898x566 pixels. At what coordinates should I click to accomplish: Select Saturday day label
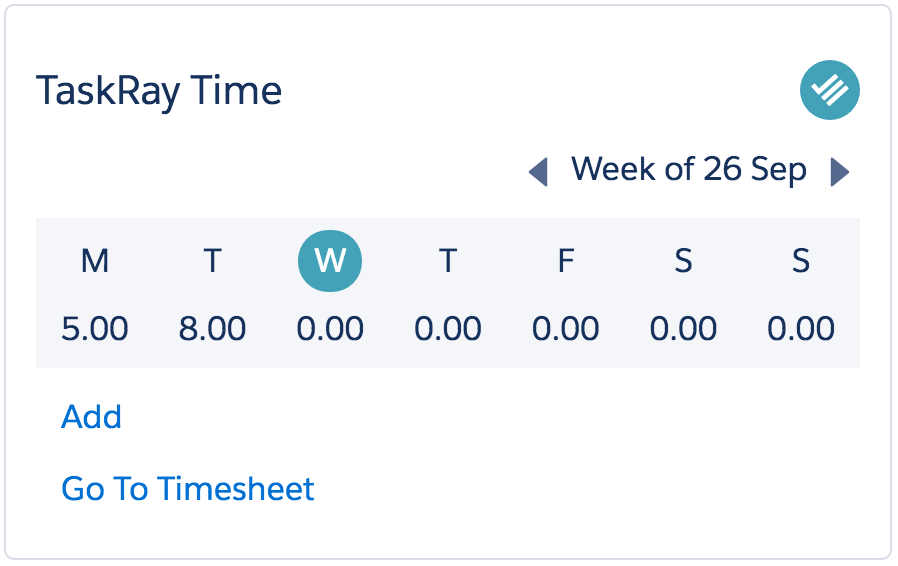pyautogui.click(x=683, y=261)
